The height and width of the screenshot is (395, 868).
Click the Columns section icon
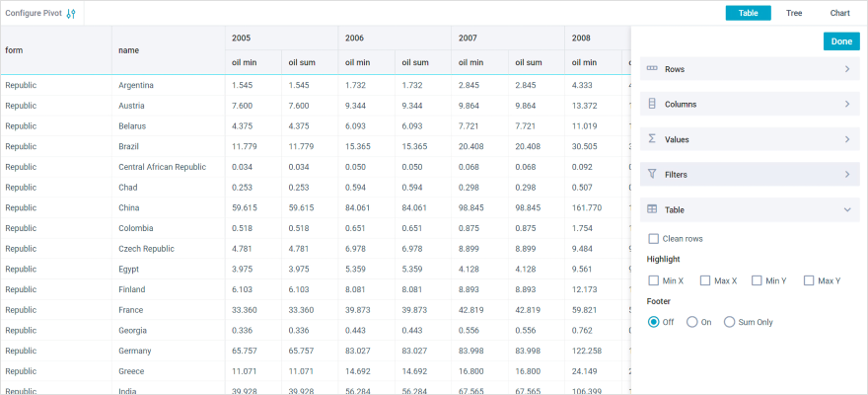(652, 104)
